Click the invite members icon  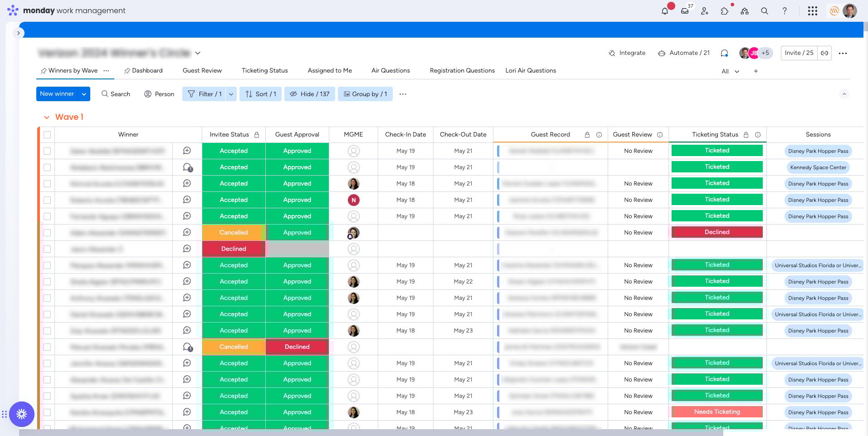tap(705, 11)
